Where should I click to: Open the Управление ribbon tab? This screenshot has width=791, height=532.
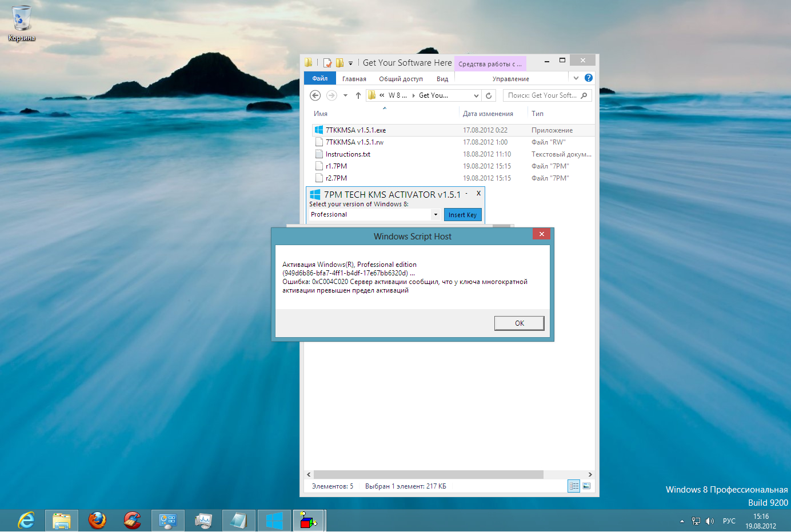[511, 79]
